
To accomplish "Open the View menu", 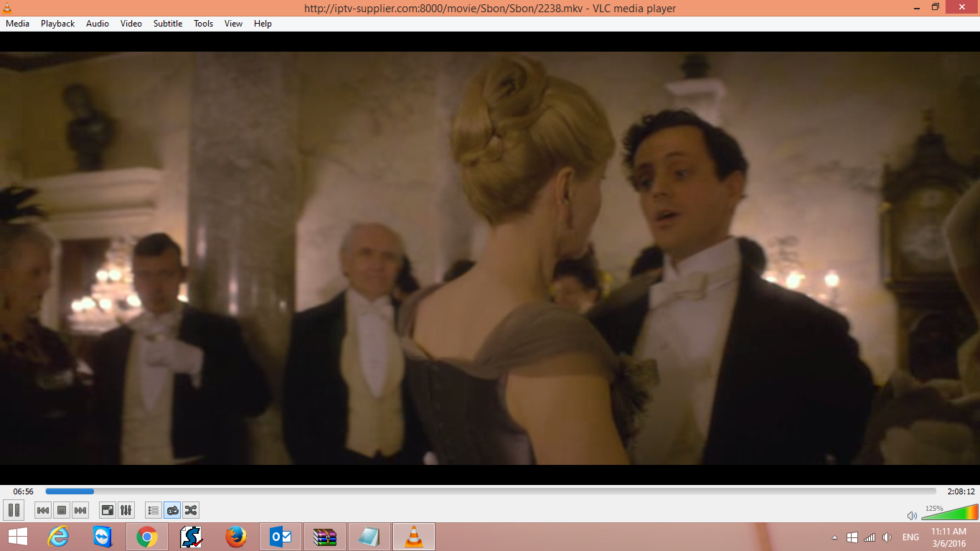I will [x=234, y=24].
